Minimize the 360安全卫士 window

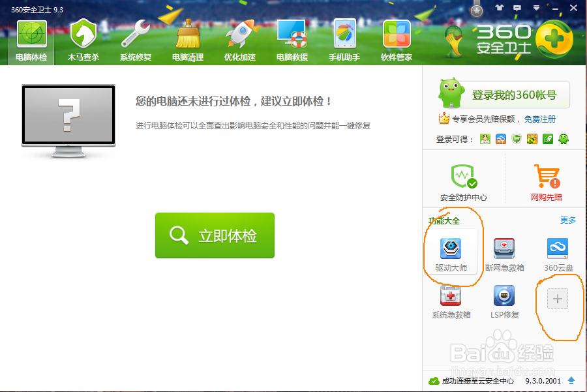(x=555, y=8)
